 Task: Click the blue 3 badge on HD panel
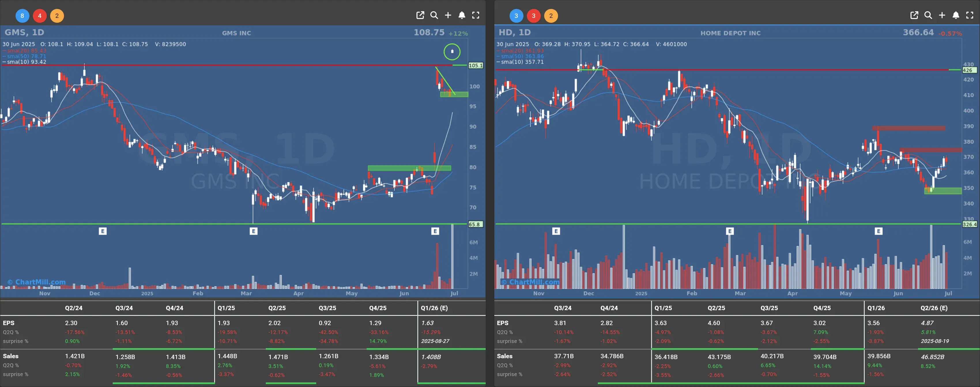click(x=516, y=16)
